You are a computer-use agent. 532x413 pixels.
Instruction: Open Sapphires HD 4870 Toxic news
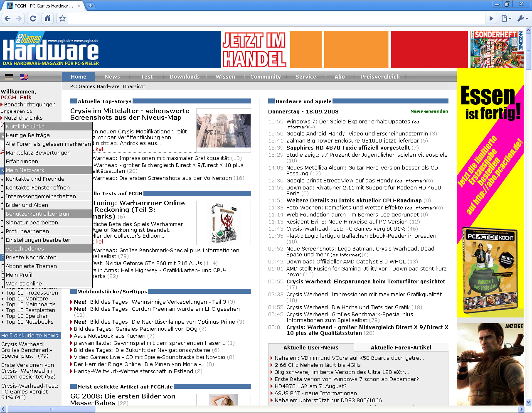348,148
